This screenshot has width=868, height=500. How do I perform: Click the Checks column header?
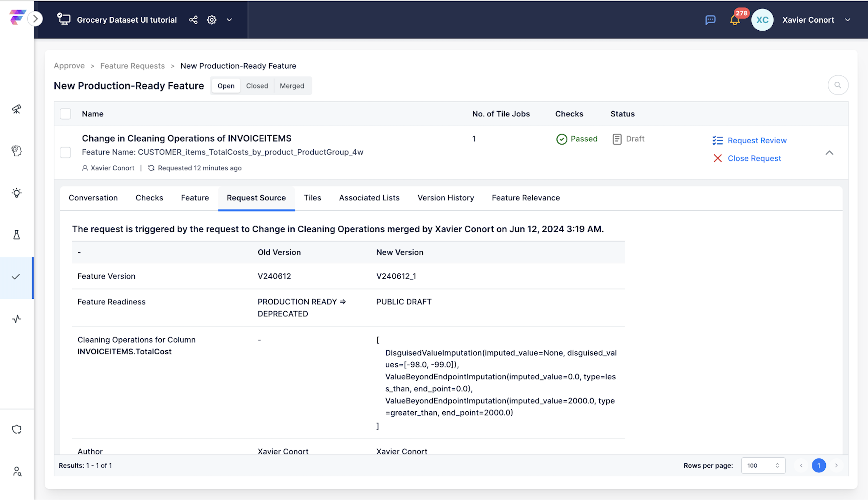(569, 114)
